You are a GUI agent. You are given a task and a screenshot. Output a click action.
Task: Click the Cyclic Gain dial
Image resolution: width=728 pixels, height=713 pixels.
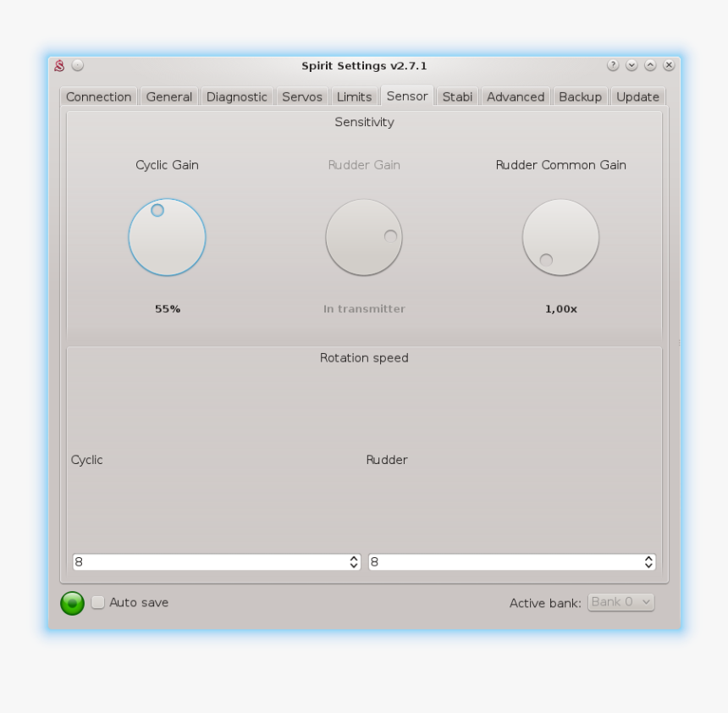[x=167, y=237]
